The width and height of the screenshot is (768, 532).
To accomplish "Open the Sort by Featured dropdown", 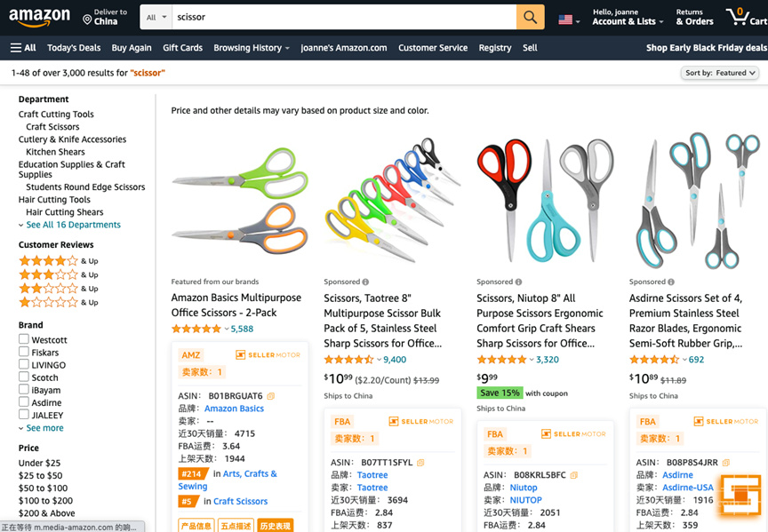I will click(720, 73).
